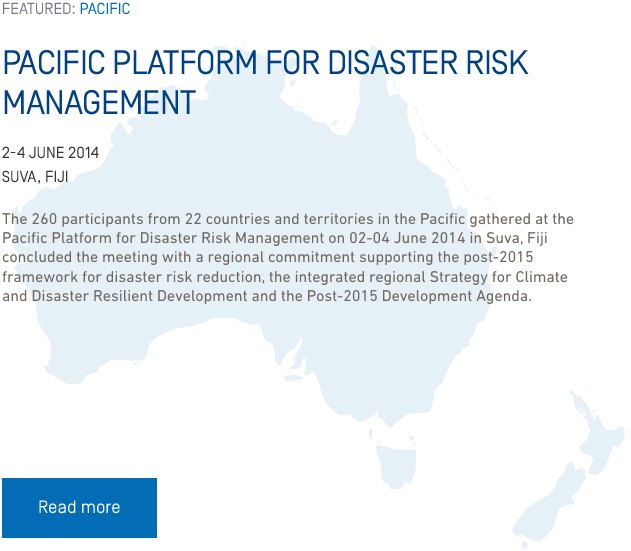The image size is (631, 551).
Task: Click the SUVA, FIJI location line
Action: (35, 177)
